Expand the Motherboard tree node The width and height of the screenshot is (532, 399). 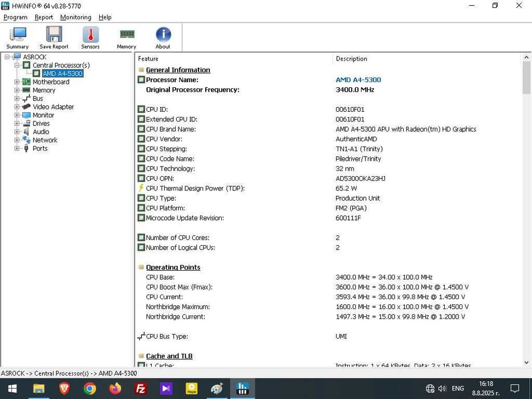[x=17, y=82]
